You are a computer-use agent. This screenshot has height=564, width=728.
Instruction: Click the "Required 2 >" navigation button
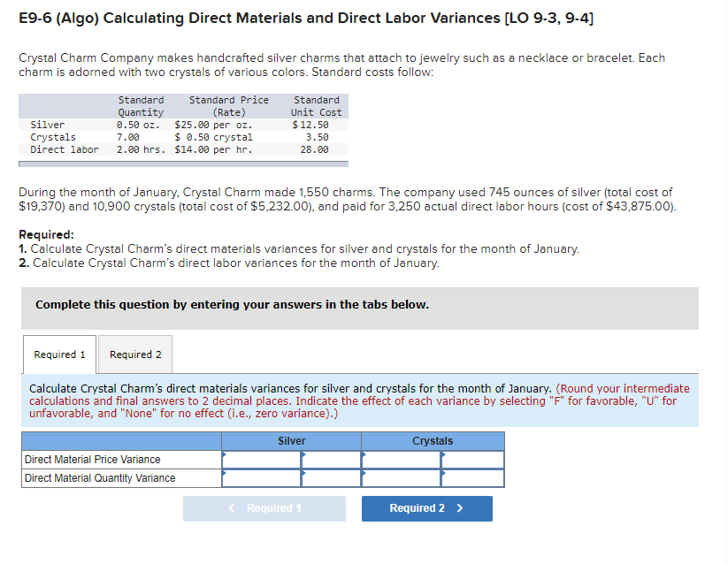tap(426, 508)
